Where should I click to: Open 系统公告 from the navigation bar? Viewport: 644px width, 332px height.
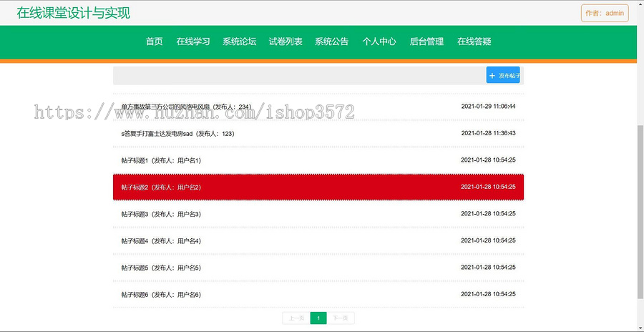tap(332, 41)
